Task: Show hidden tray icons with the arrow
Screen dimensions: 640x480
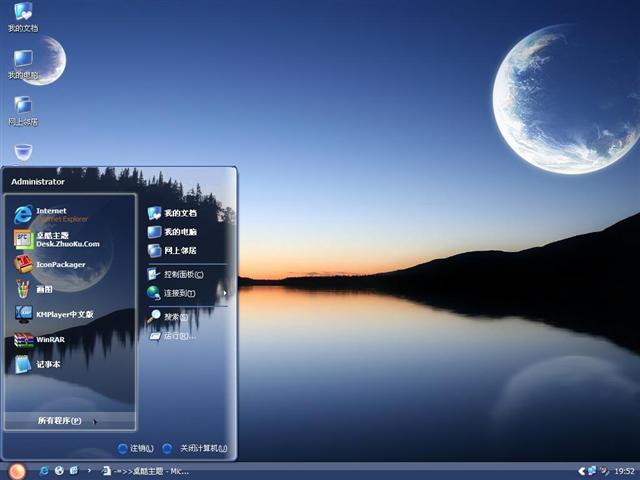Action: [x=581, y=471]
